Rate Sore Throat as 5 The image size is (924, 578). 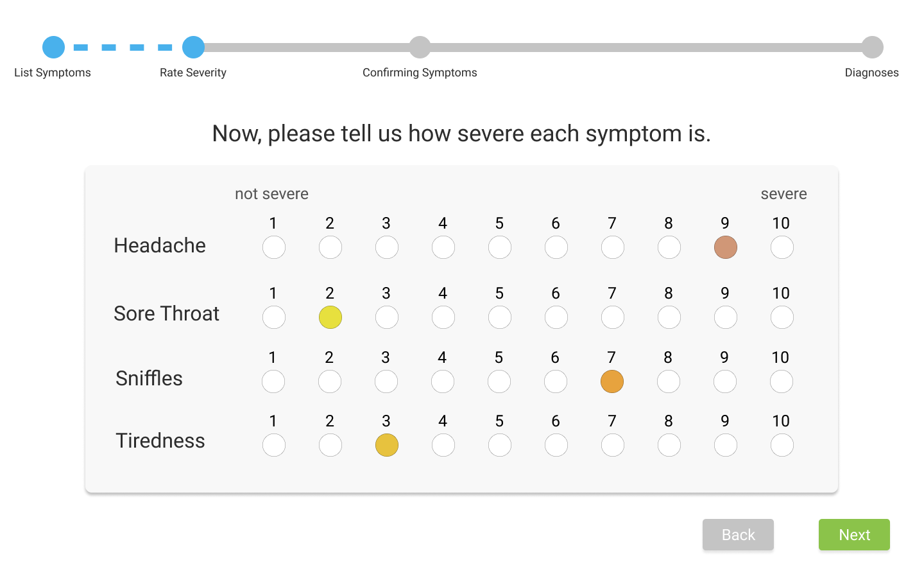[499, 317]
